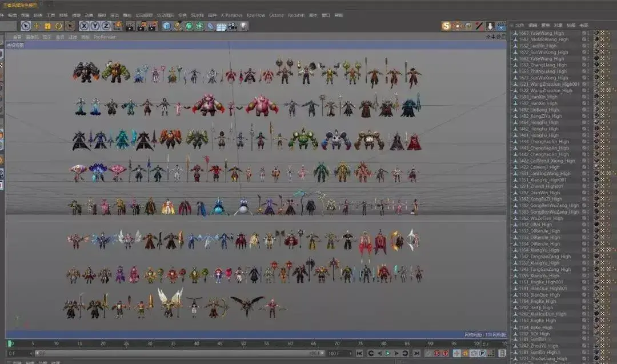Select the Scale tool
Viewport: 617px width, 364px height.
click(x=48, y=25)
